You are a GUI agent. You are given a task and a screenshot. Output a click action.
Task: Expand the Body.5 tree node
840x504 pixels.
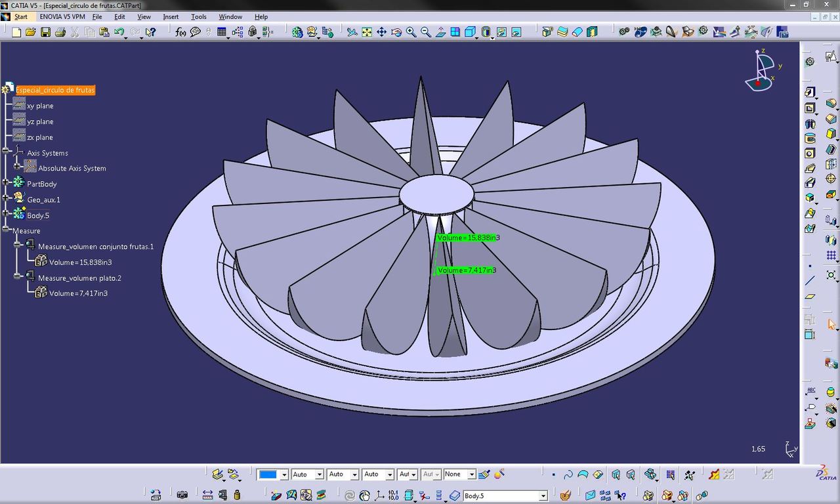[6, 214]
